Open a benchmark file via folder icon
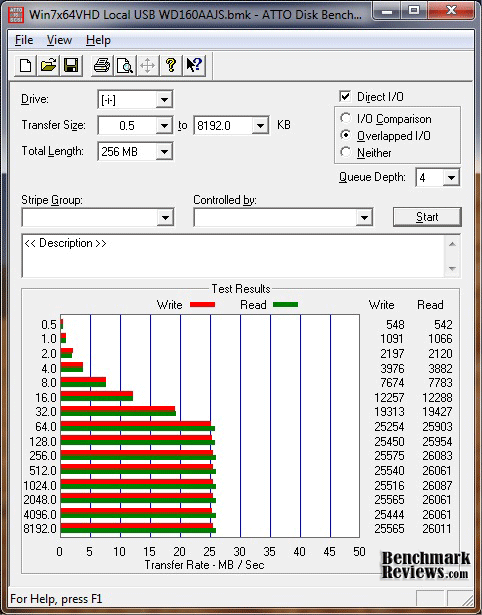This screenshot has width=482, height=615. tap(48, 65)
